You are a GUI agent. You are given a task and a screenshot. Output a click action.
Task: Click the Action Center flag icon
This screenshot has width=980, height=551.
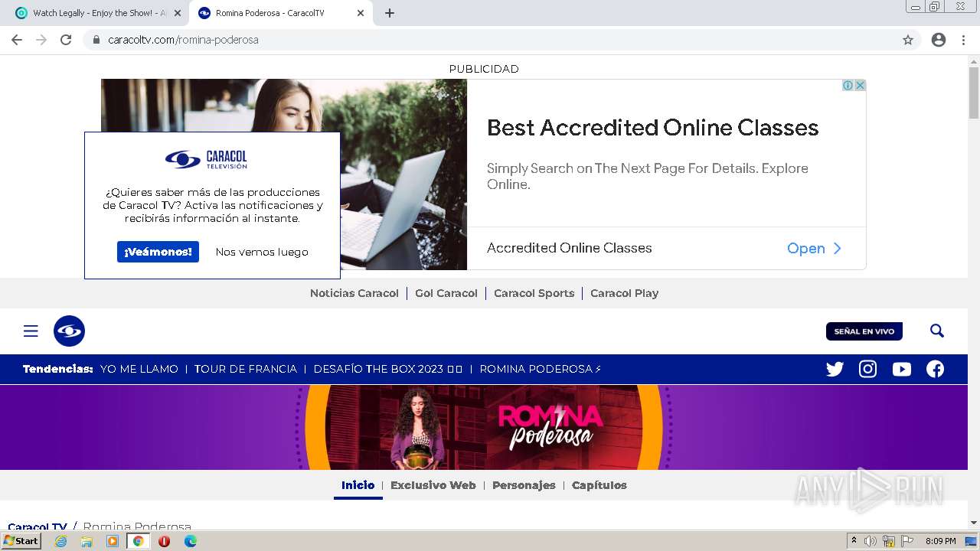pos(907,541)
